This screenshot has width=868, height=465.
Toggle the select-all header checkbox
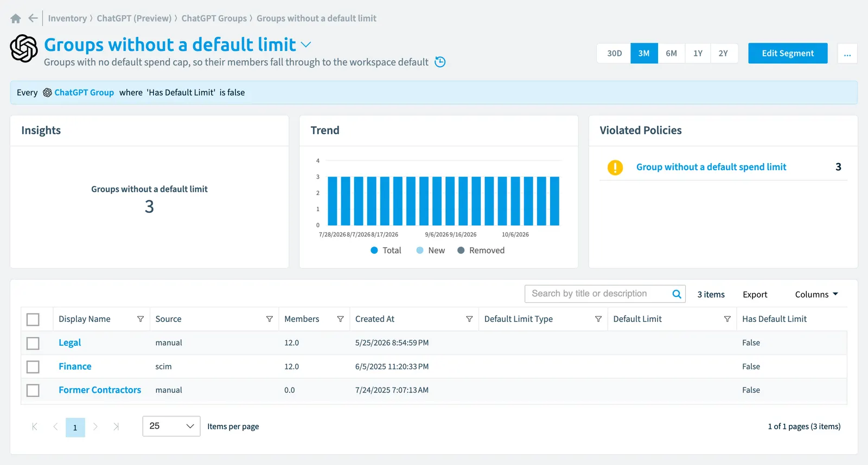[33, 320]
